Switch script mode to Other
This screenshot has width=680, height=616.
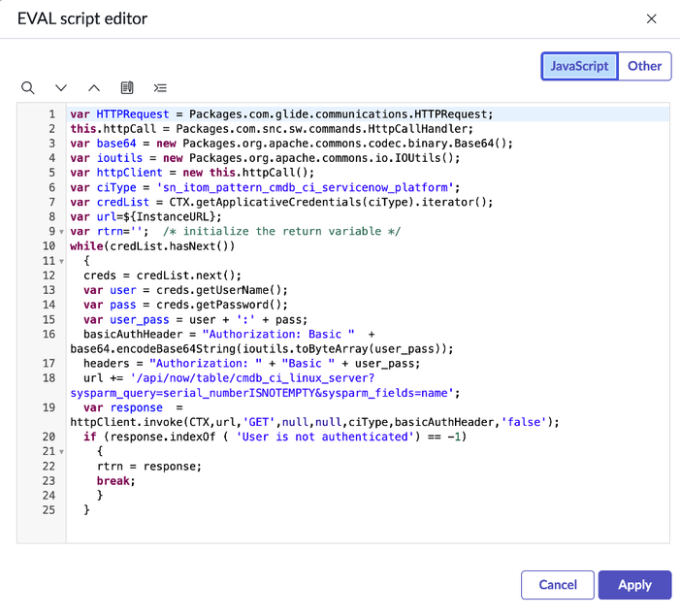[644, 66]
